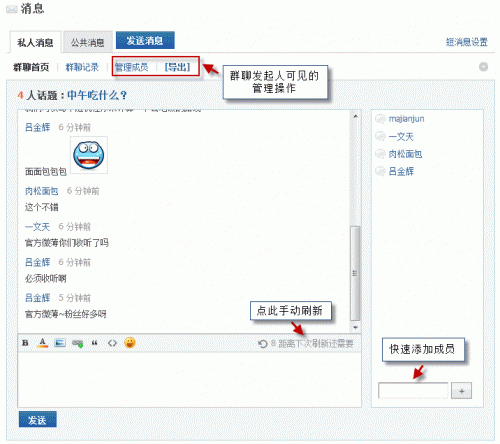Click the [导出] export link
Viewport: 500px width, 444px height.
click(177, 67)
